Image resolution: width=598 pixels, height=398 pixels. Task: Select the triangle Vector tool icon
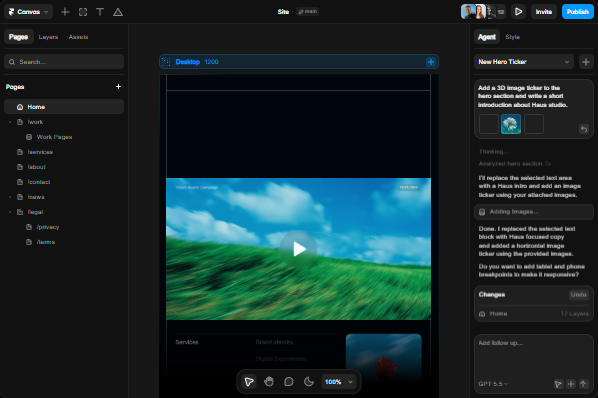118,12
